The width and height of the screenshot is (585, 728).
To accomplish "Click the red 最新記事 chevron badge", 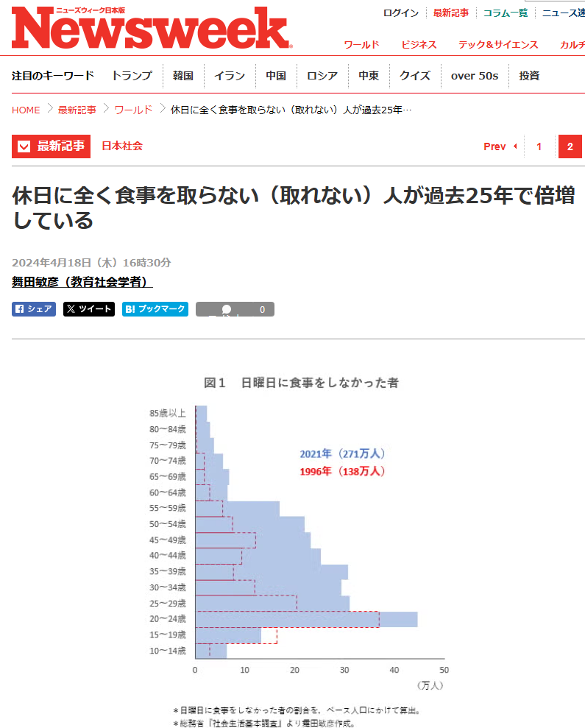I will (x=51, y=146).
